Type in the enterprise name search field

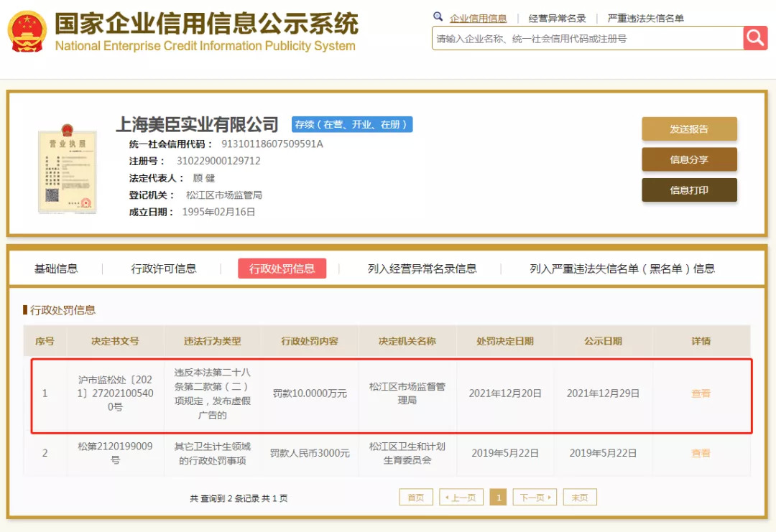586,39
